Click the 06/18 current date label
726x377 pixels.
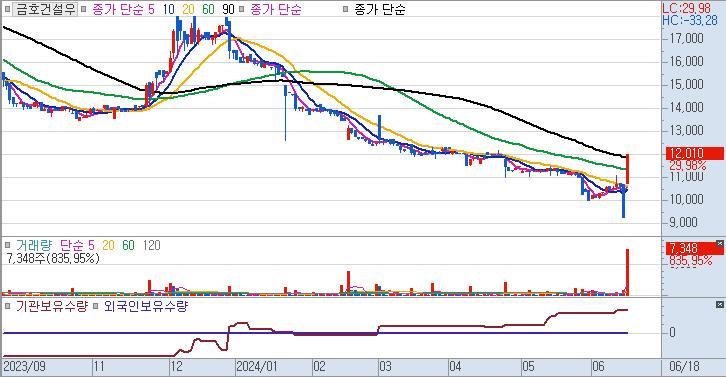pyautogui.click(x=684, y=367)
